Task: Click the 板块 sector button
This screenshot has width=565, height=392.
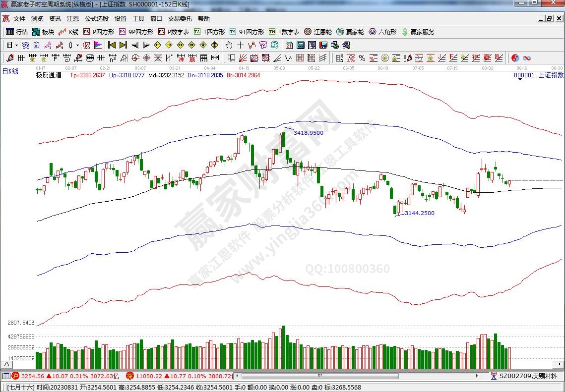Action: (43, 32)
